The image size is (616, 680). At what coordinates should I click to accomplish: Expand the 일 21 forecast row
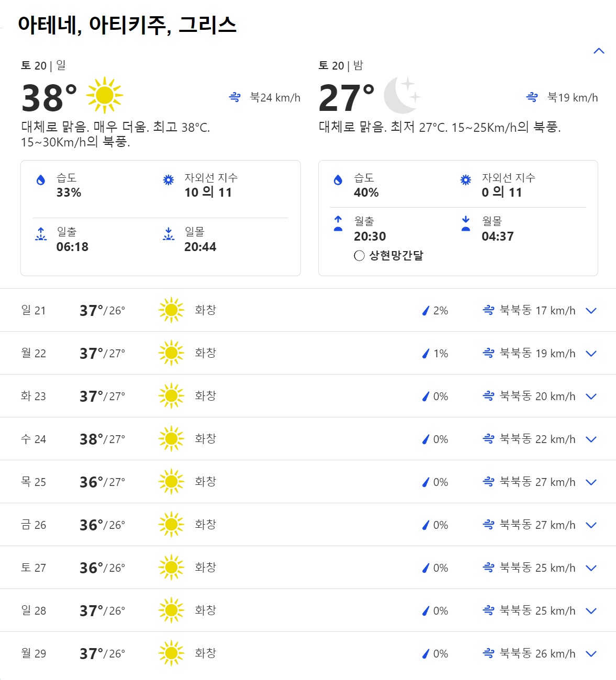591,311
